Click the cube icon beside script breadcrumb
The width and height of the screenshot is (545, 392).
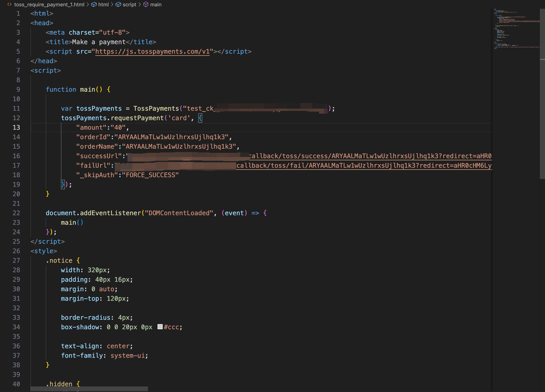[x=118, y=5]
